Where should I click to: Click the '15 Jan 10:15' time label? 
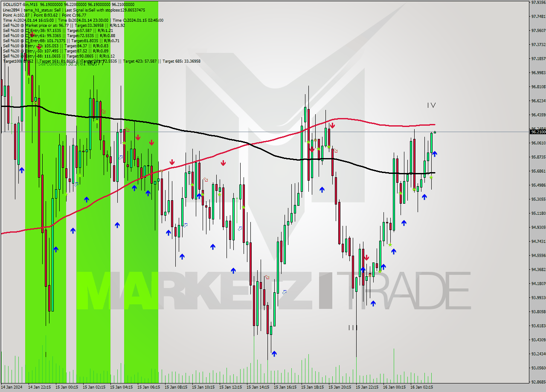pos(203,387)
